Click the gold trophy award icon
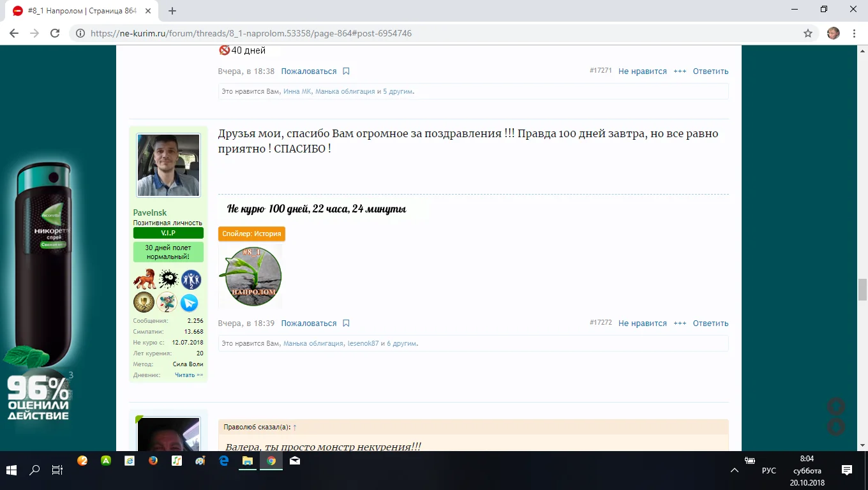 click(144, 302)
